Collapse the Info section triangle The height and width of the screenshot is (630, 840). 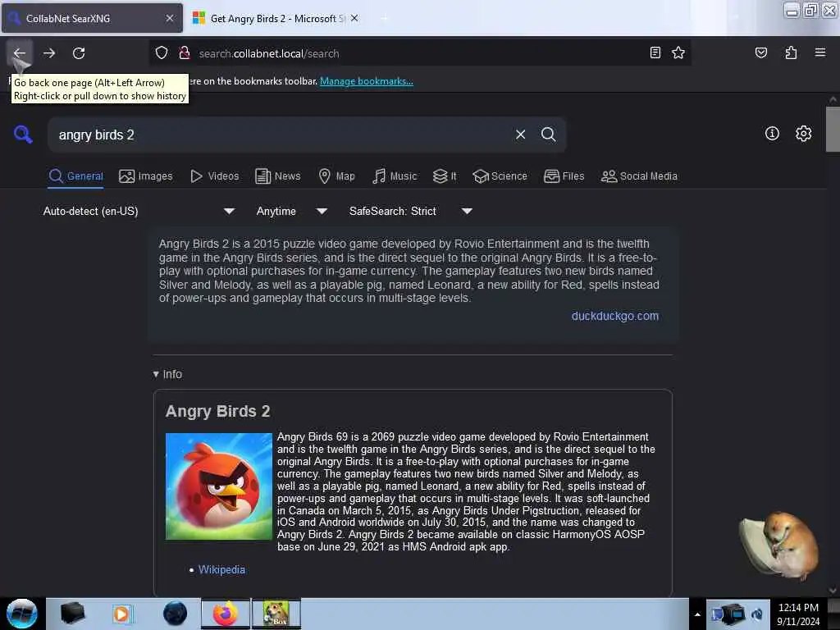(155, 374)
